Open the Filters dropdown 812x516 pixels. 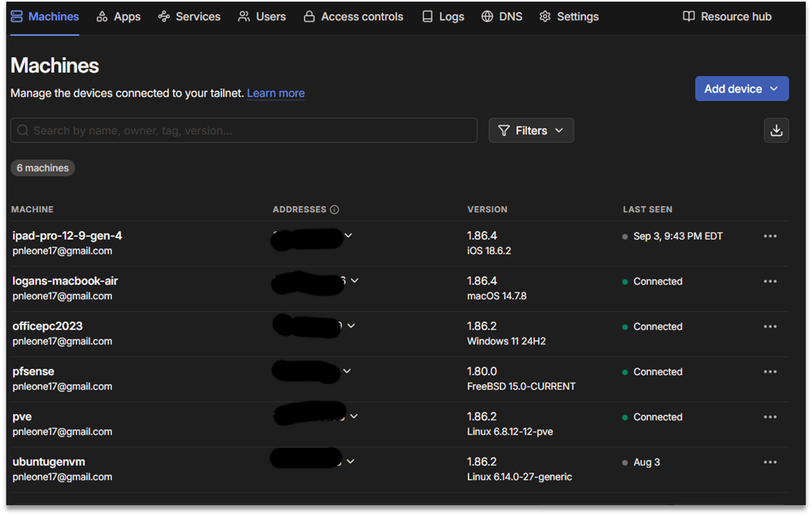(x=531, y=130)
